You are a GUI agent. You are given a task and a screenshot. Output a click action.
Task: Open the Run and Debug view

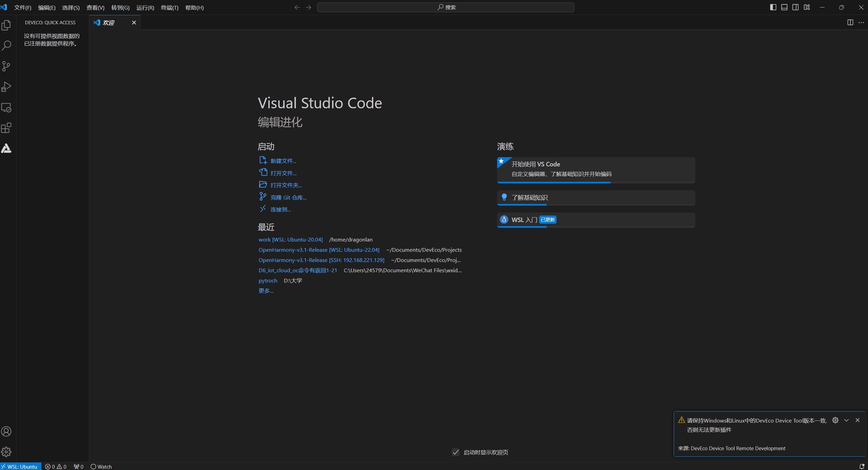[x=6, y=87]
